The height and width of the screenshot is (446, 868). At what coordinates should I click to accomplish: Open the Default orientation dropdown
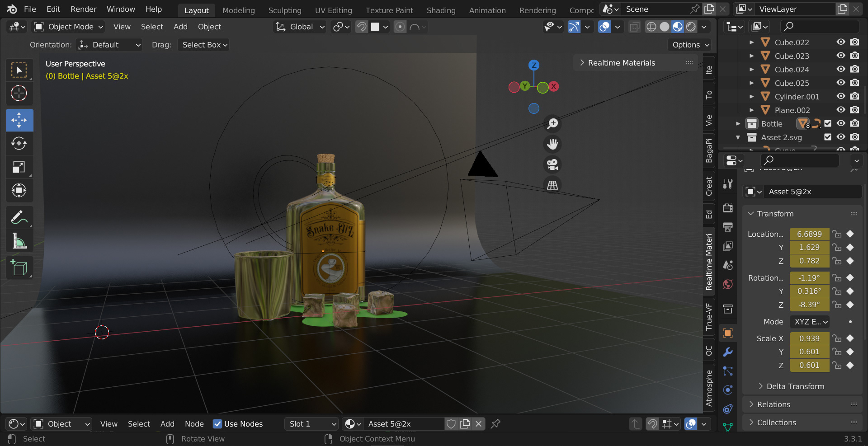(x=109, y=45)
